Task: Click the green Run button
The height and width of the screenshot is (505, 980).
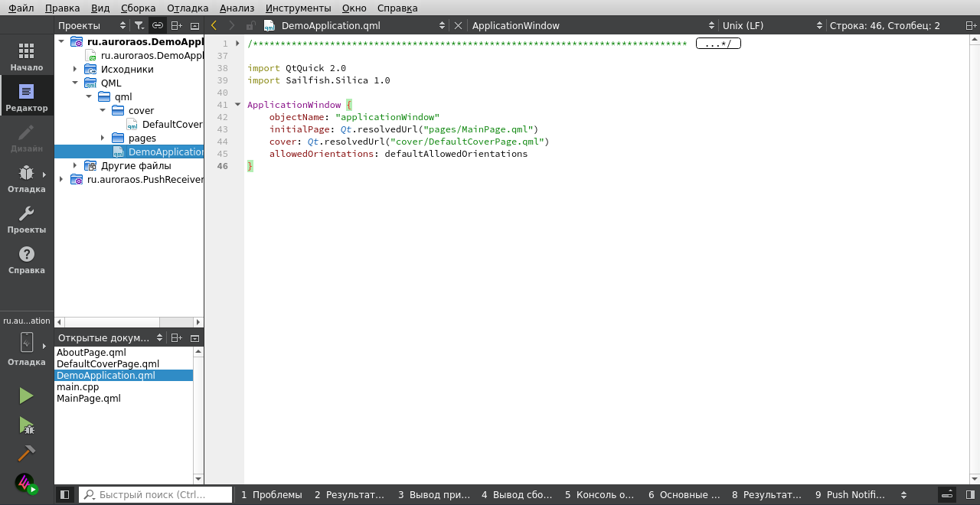Action: (x=26, y=396)
